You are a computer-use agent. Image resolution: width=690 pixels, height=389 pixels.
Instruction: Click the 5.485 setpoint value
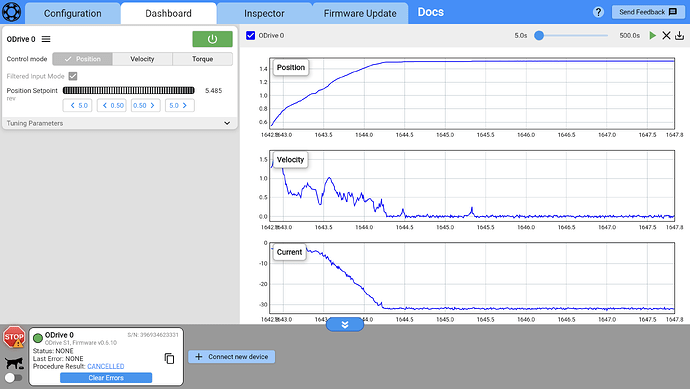pos(213,91)
